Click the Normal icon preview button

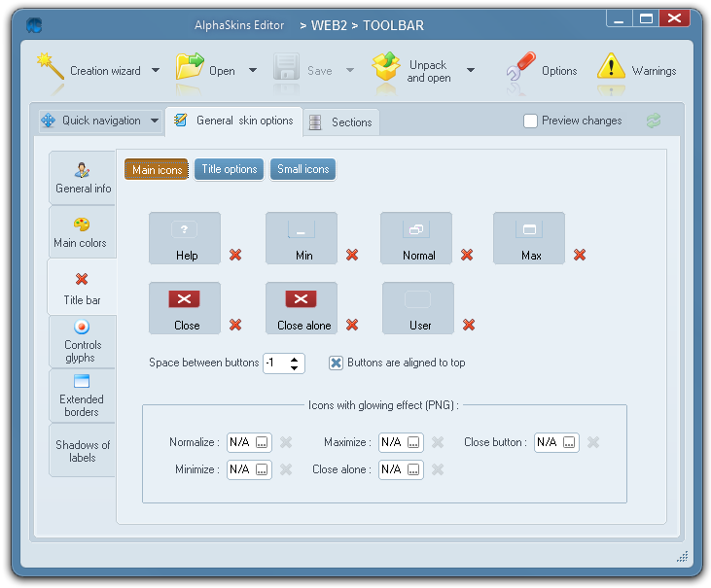(416, 238)
